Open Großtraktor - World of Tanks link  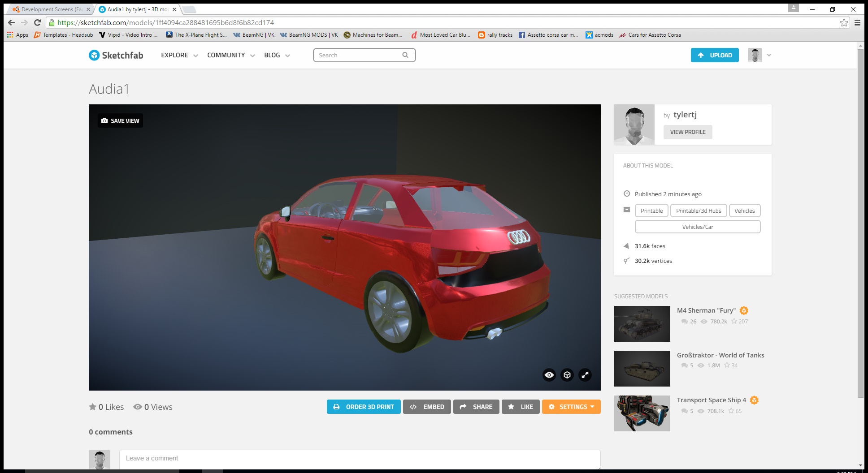pos(720,355)
